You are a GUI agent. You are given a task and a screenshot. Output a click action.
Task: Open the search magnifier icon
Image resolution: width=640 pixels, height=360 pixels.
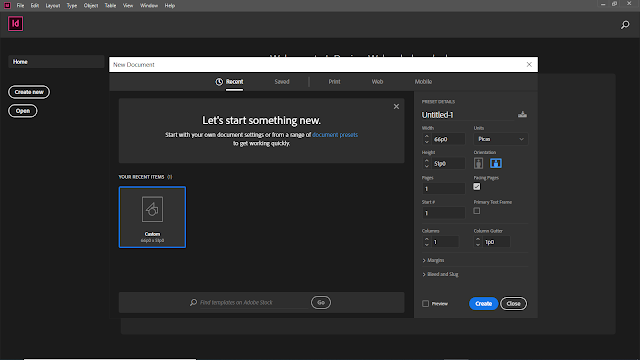click(x=625, y=25)
